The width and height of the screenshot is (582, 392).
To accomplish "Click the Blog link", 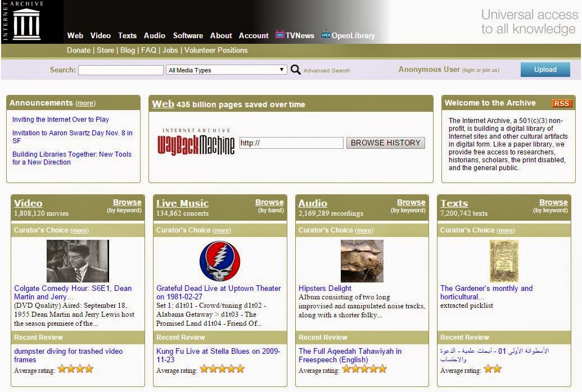I will click(x=128, y=50).
